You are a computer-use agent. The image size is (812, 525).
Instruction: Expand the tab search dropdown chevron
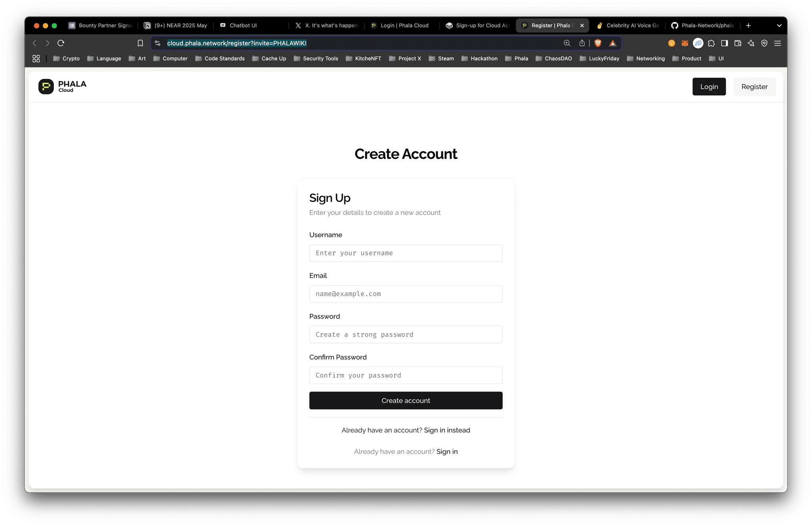779,25
